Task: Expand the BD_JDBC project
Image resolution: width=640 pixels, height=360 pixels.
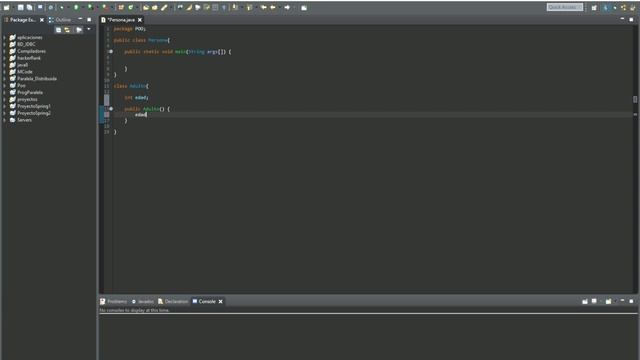Action: click(4, 44)
